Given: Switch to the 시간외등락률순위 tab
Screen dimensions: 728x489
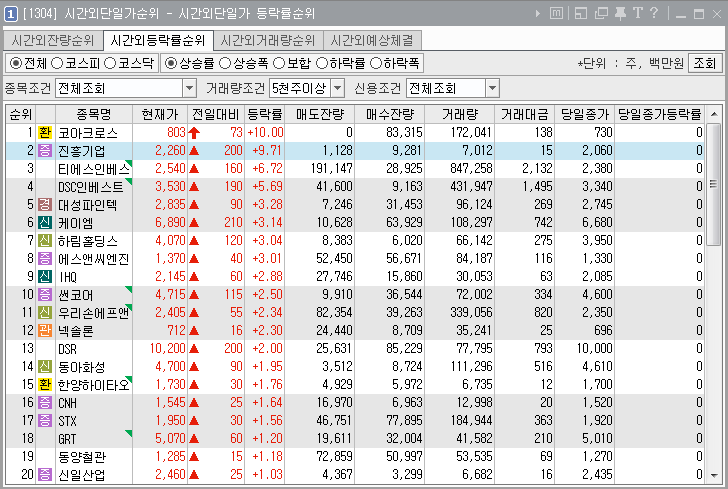Looking at the screenshot, I should point(158,41).
